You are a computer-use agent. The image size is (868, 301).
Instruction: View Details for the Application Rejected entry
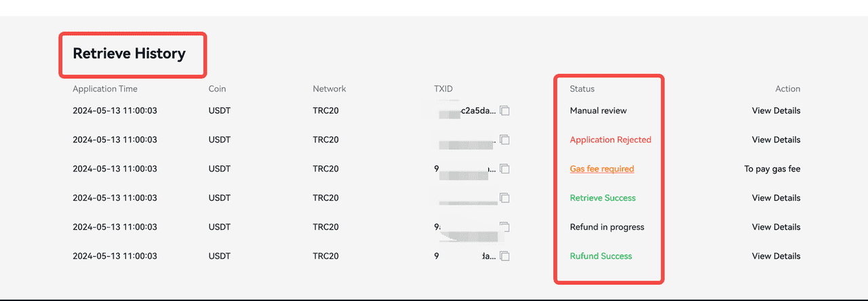tap(776, 140)
